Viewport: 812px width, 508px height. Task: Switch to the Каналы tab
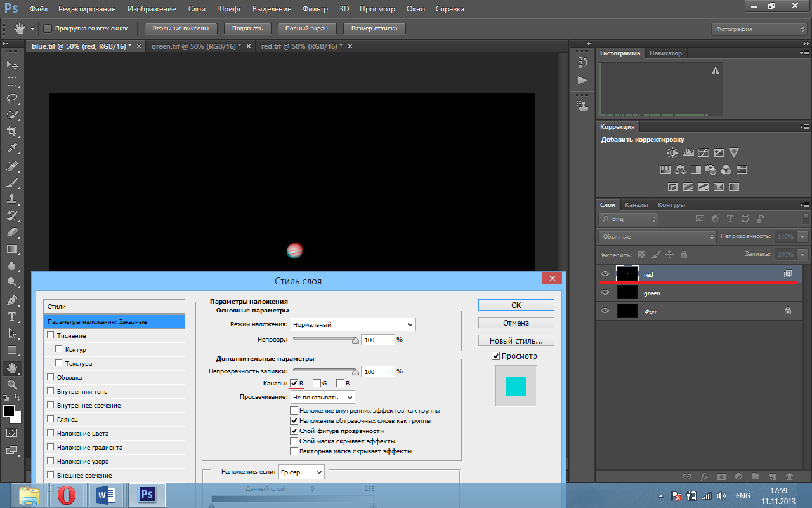pyautogui.click(x=636, y=205)
